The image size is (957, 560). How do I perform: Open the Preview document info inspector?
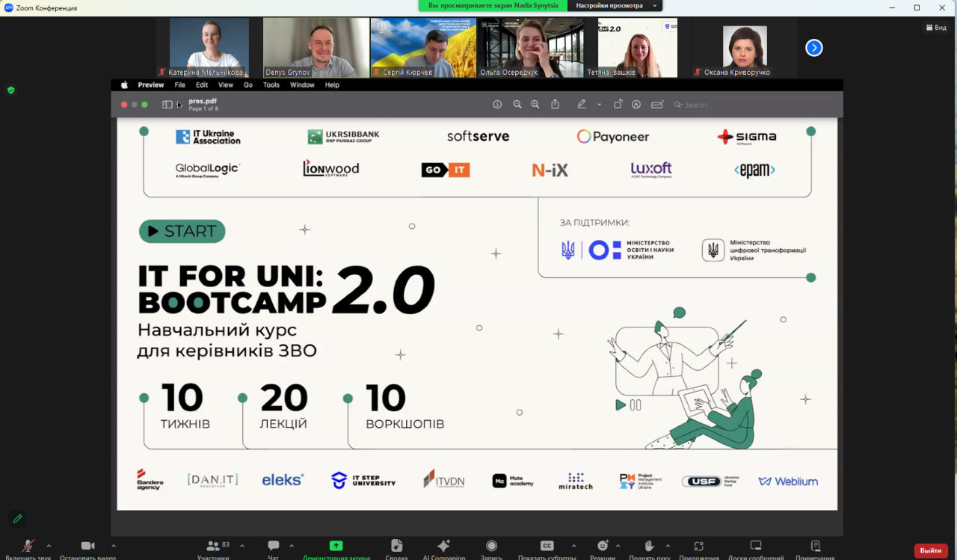pyautogui.click(x=497, y=105)
